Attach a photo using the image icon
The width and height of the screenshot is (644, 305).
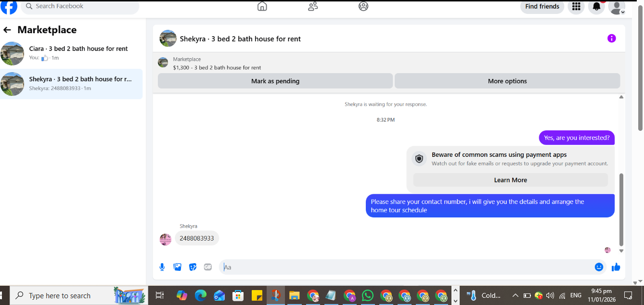[x=178, y=267]
